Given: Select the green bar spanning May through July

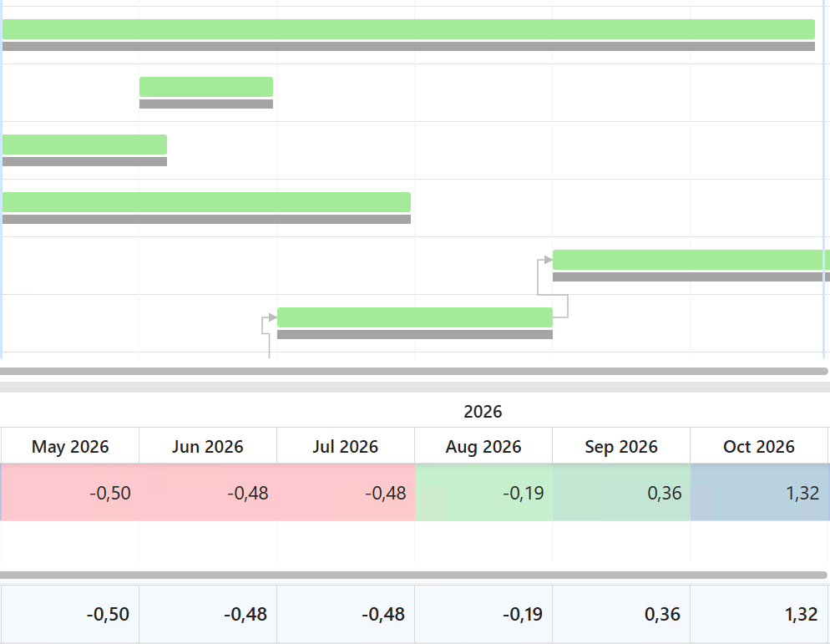Looking at the screenshot, I should (206, 202).
